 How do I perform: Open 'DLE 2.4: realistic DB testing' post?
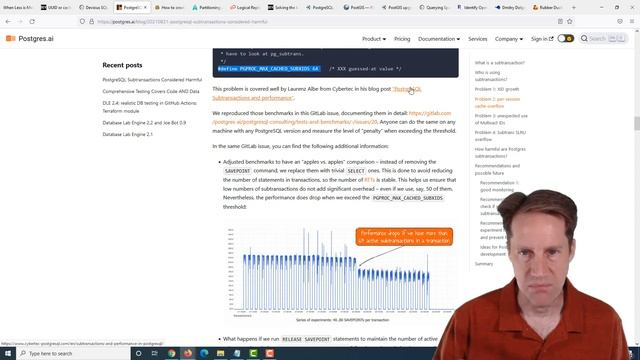pyautogui.click(x=149, y=107)
